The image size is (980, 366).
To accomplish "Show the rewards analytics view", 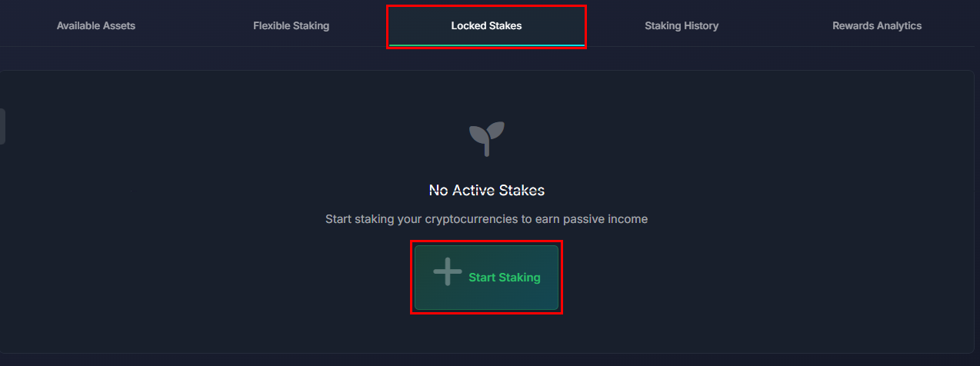I will (x=876, y=26).
